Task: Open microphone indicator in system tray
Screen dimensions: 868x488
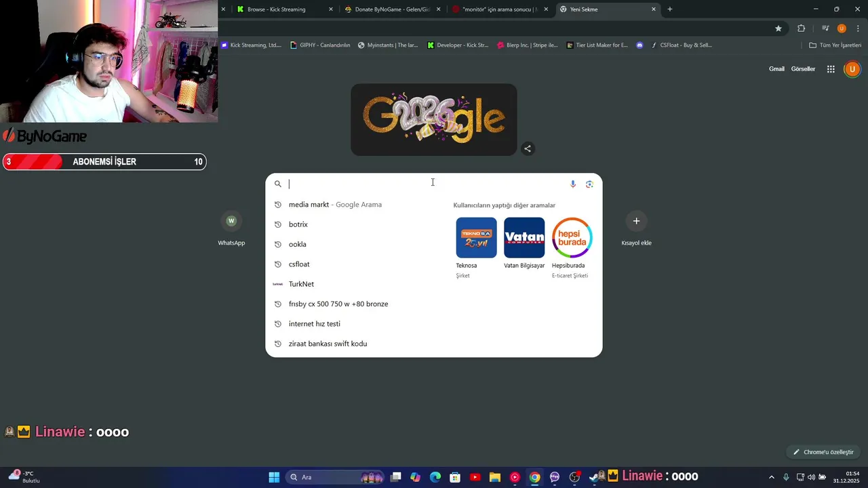Action: click(x=786, y=477)
